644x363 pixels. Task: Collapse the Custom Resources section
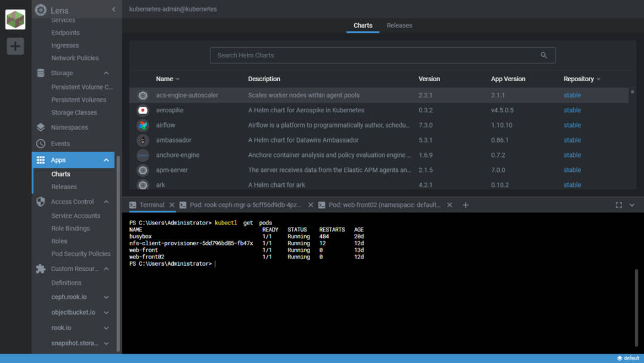pyautogui.click(x=106, y=269)
